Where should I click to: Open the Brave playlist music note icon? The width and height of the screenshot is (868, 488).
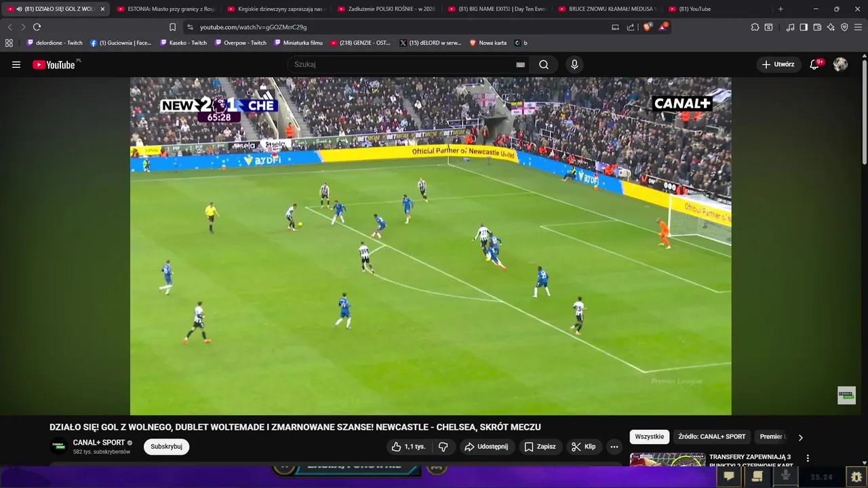click(x=790, y=27)
